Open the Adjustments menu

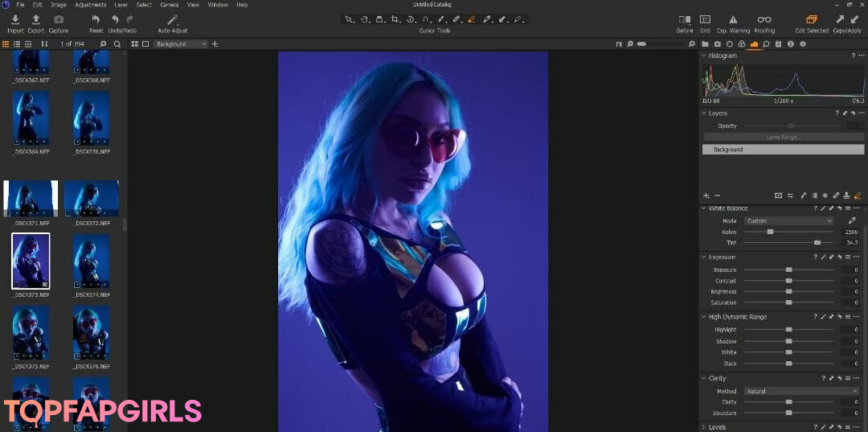point(90,5)
